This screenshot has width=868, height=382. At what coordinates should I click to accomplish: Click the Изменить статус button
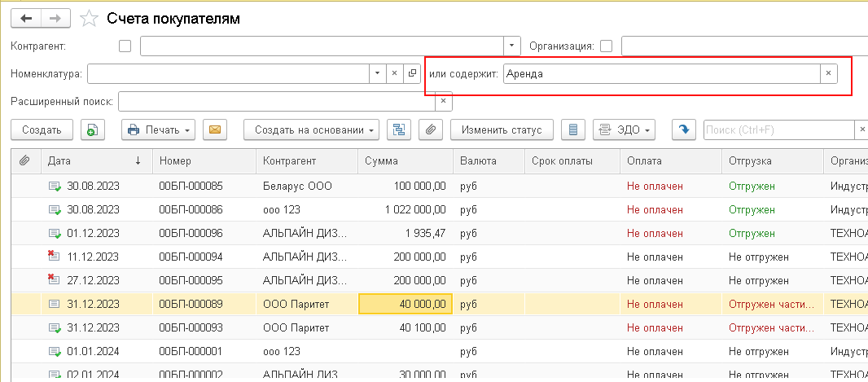click(502, 130)
